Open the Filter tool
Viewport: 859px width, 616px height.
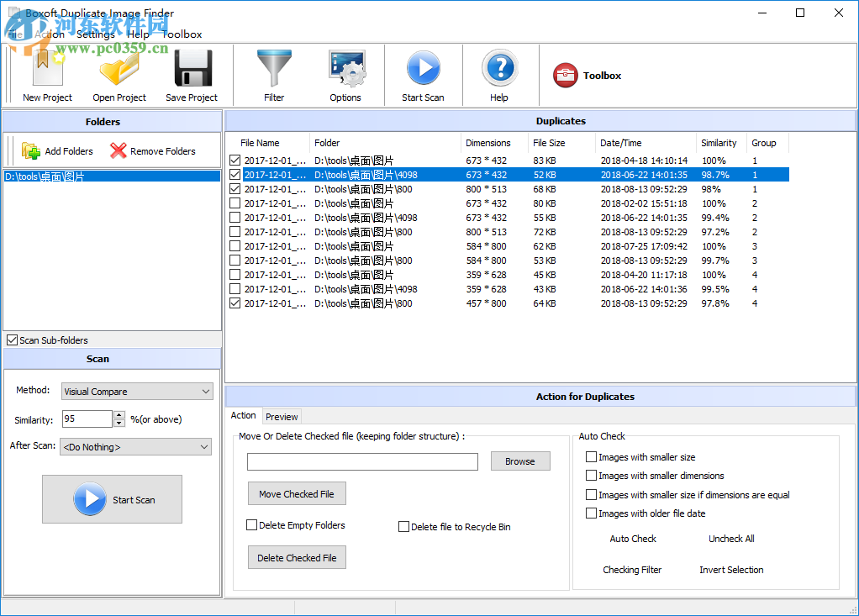tap(274, 75)
